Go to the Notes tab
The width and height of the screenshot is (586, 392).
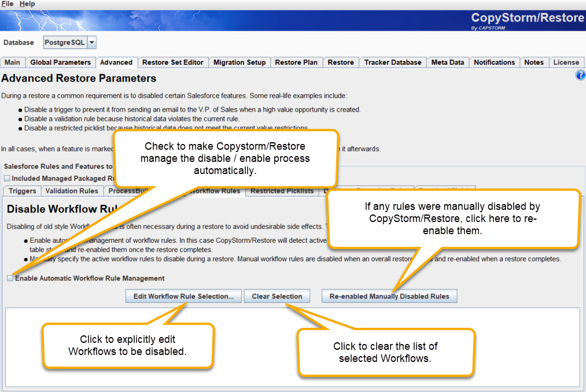click(x=534, y=62)
